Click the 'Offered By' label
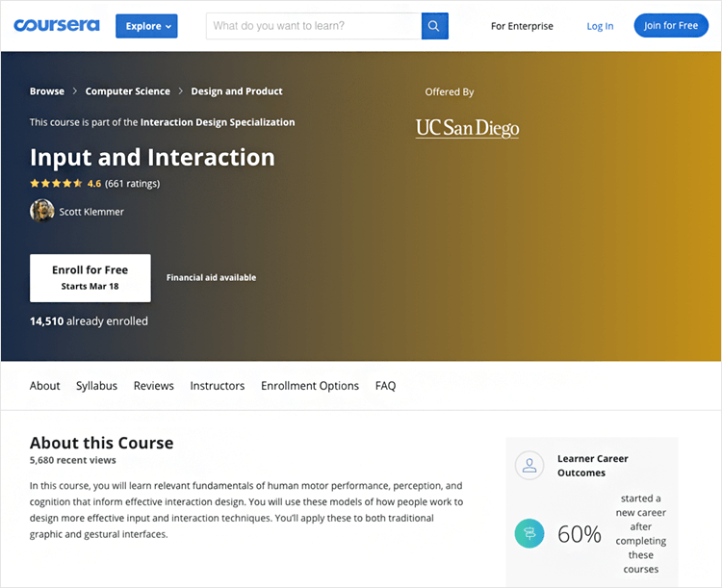722x588 pixels. click(x=450, y=92)
